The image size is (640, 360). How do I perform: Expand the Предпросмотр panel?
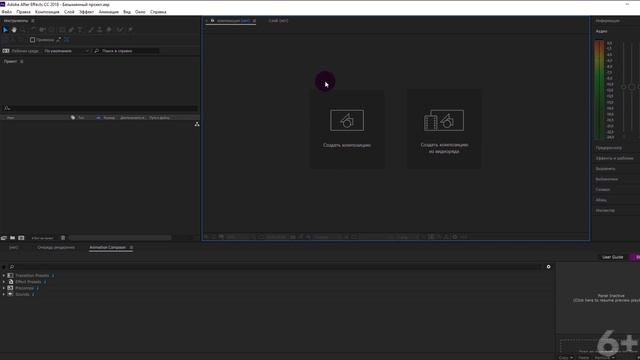coord(609,148)
